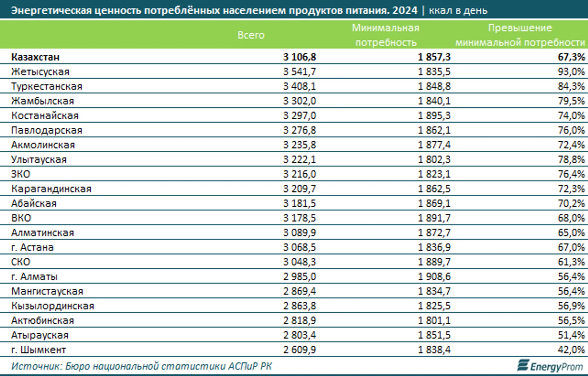Click Мангистауская's 56,4% cell
Image resolution: width=588 pixels, height=376 pixels.
click(x=571, y=291)
